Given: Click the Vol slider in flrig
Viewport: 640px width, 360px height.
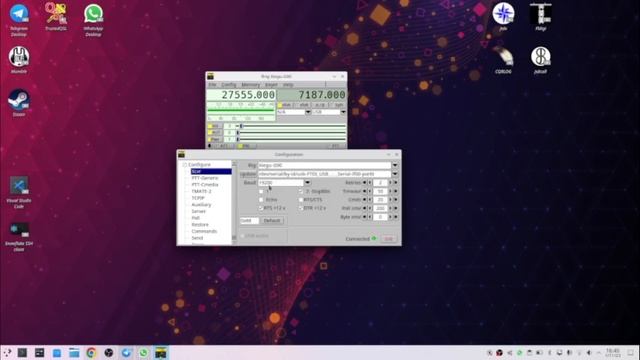Looking at the screenshot, I should coord(291,126).
